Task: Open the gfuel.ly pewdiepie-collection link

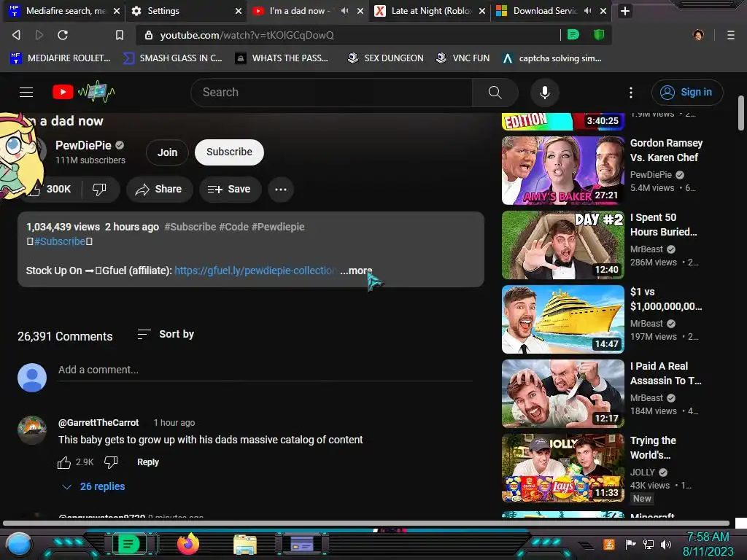Action: (255, 271)
